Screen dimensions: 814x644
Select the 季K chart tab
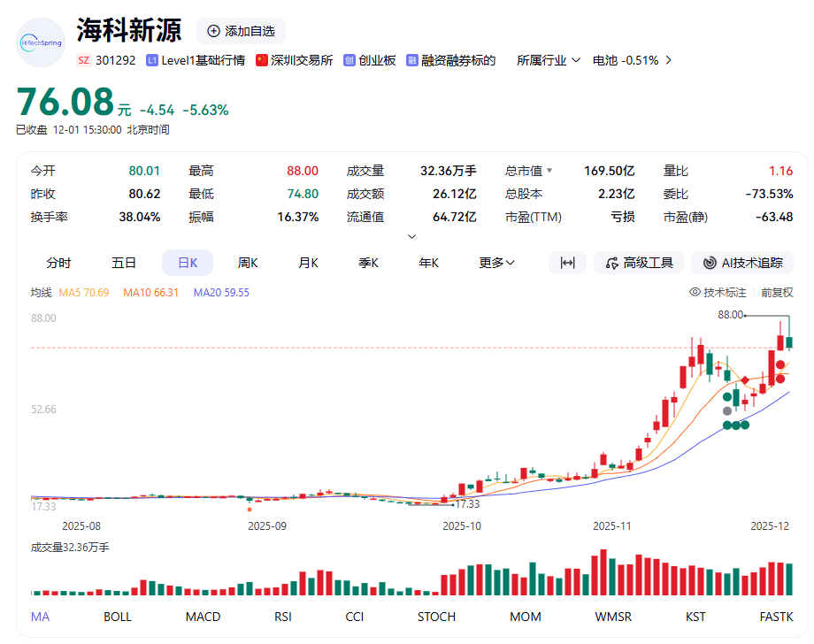[x=368, y=263]
